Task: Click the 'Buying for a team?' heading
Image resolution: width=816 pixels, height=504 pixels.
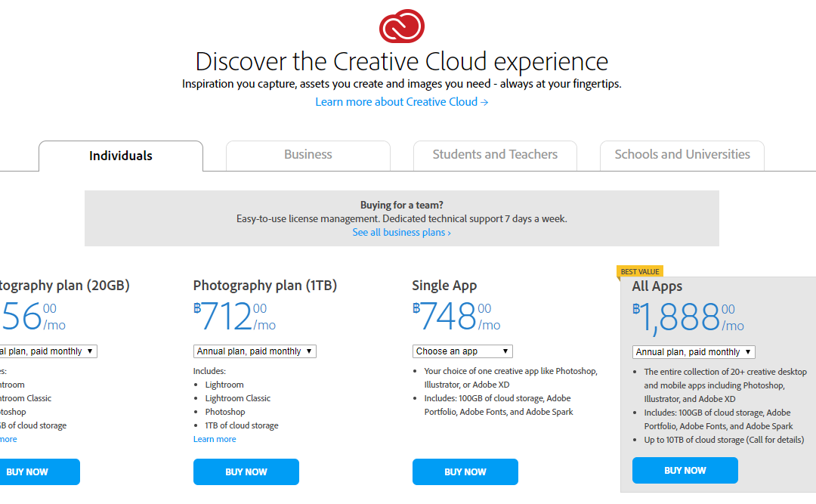Action: tap(402, 205)
